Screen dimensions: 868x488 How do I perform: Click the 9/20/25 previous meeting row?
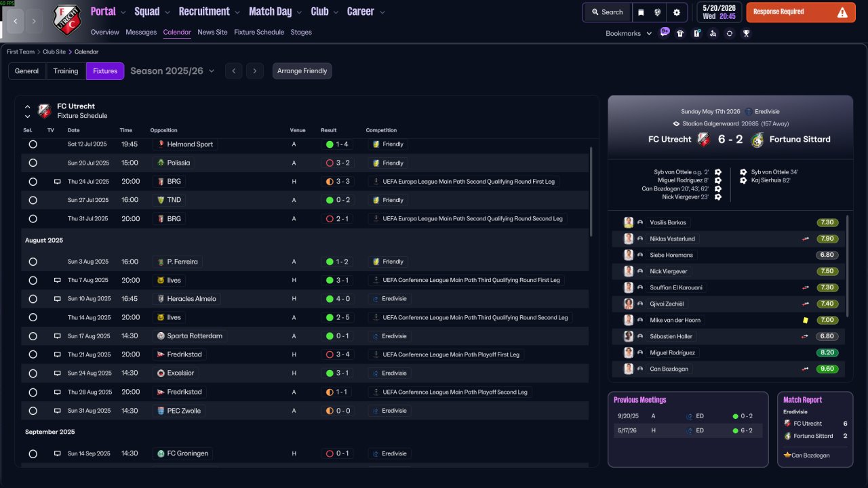[688, 416]
